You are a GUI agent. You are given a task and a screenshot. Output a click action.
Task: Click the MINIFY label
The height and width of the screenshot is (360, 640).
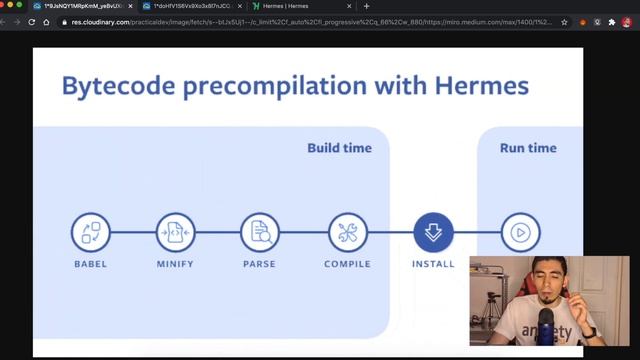coord(175,264)
